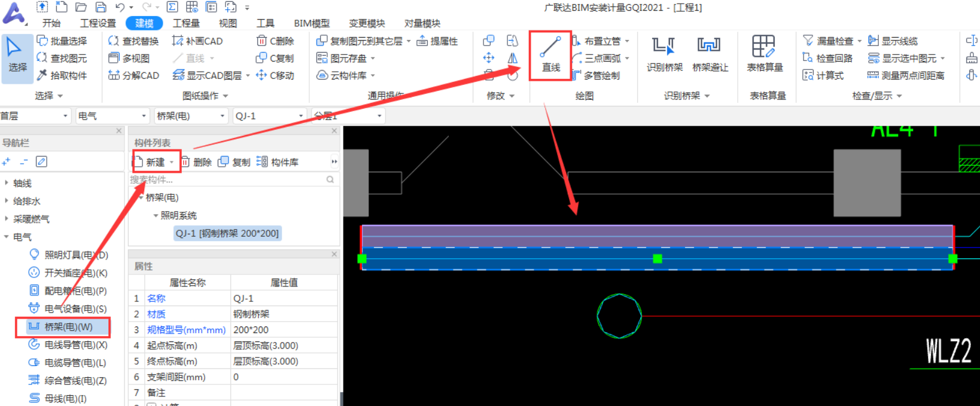Image resolution: width=980 pixels, height=406 pixels.
Task: Open 查找图元 find elements tool
Action: click(62, 58)
